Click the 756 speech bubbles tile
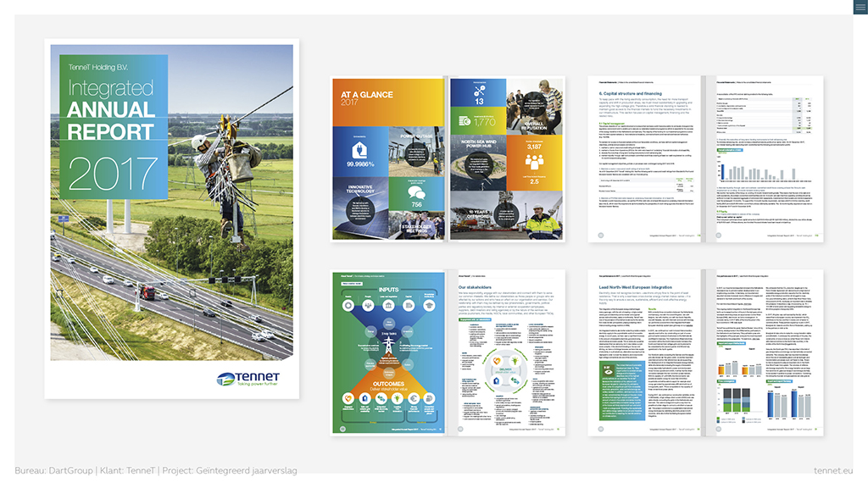 (416, 194)
